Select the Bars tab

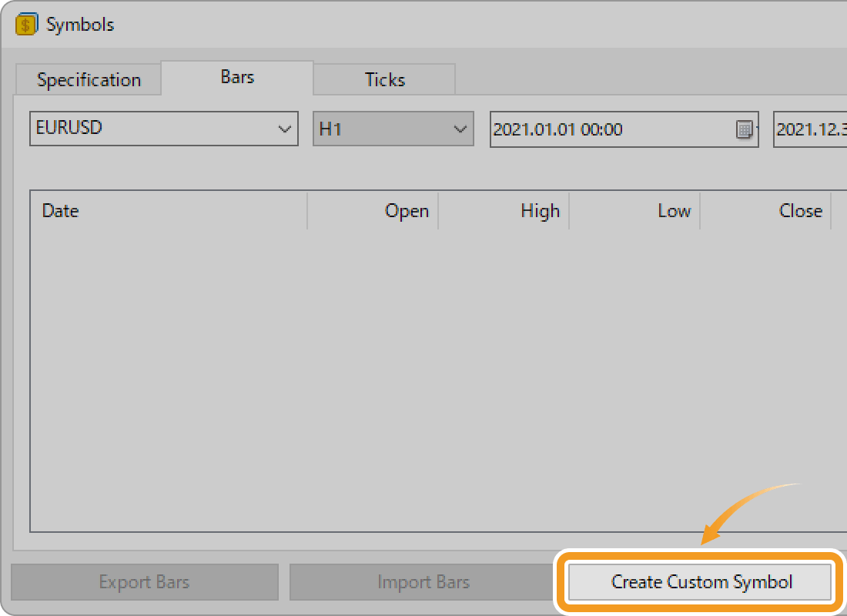pos(237,77)
